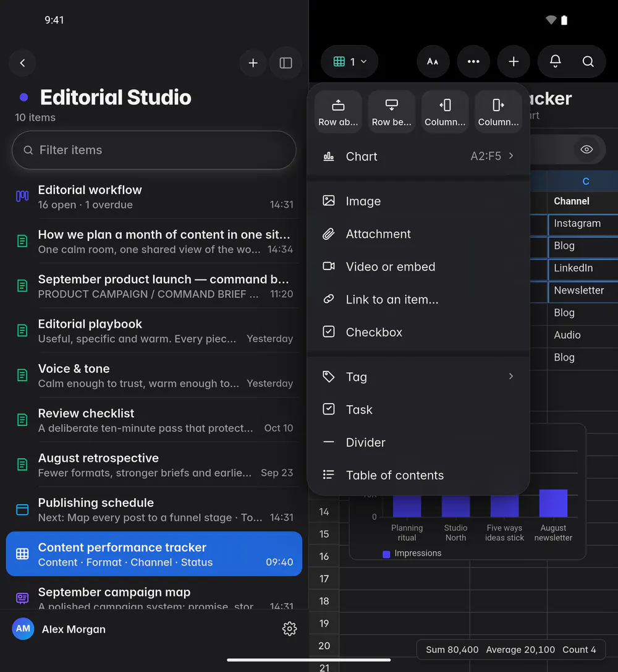Open the Publishing schedule item
The height and width of the screenshot is (672, 618).
(154, 509)
